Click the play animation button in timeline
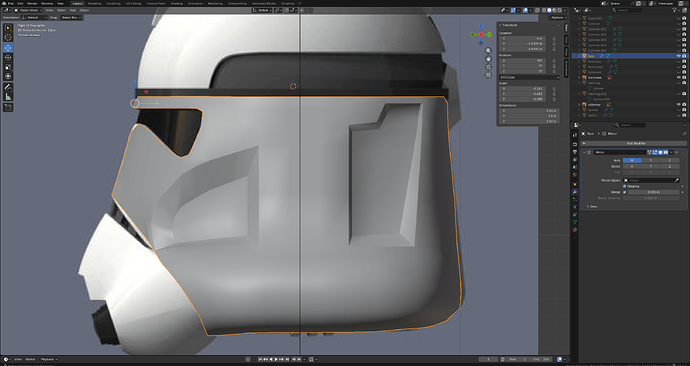This screenshot has height=366, width=690. (276, 359)
